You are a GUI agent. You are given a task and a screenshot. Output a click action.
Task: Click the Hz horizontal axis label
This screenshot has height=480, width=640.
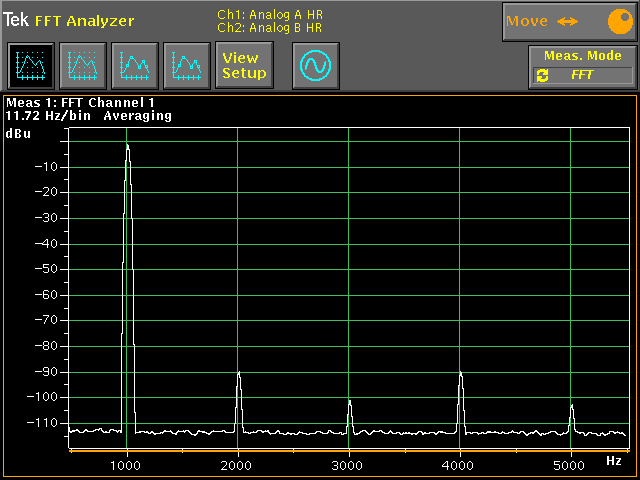613,461
